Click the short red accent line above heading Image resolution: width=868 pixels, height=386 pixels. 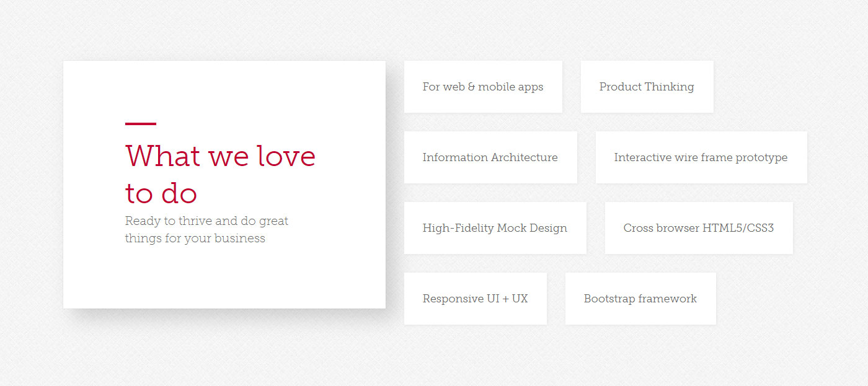(x=140, y=124)
